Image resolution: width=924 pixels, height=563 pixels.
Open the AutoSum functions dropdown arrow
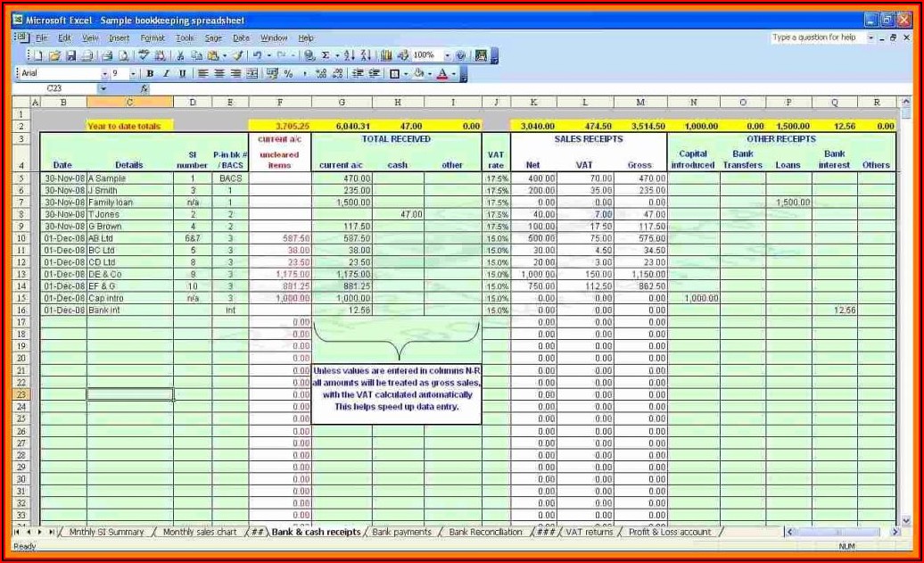click(x=336, y=56)
